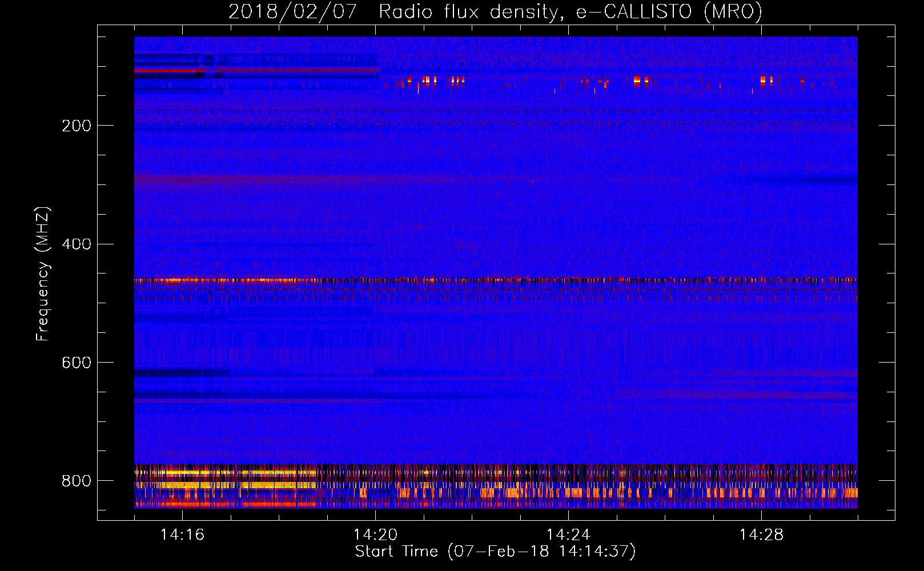
Task: Select the Start Time axis caption
Action: (495, 552)
